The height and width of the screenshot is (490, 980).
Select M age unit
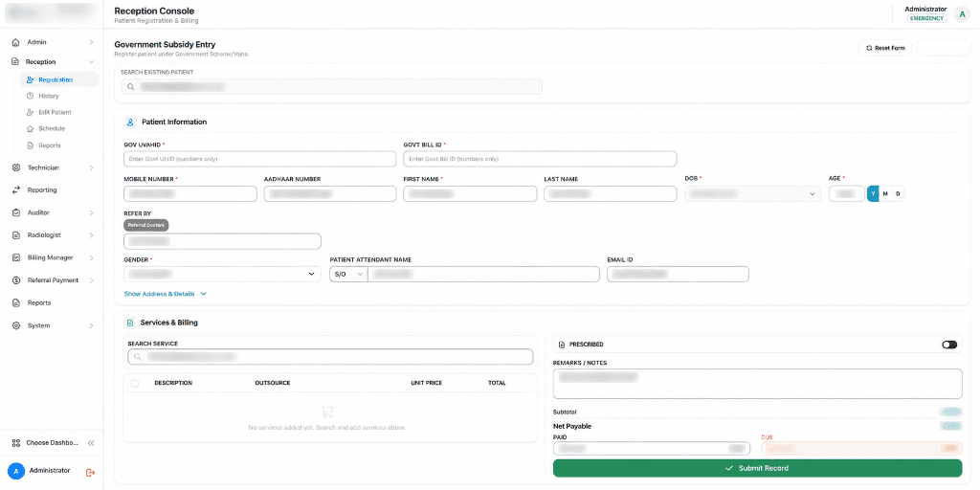pyautogui.click(x=885, y=193)
